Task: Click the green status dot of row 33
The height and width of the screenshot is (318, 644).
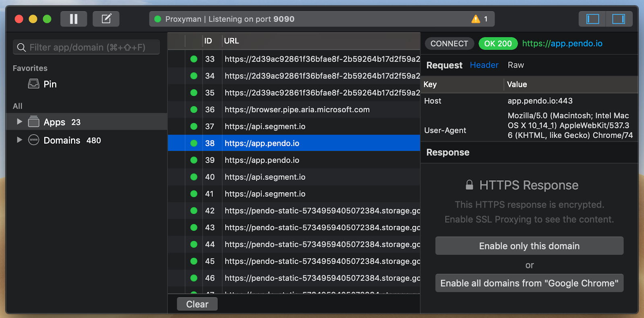Action: coord(194,59)
